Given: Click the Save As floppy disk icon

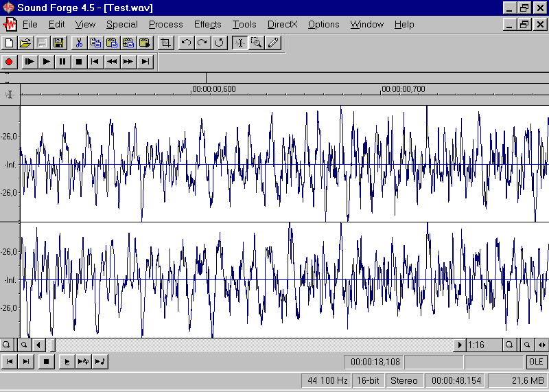Looking at the screenshot, I should (59, 43).
